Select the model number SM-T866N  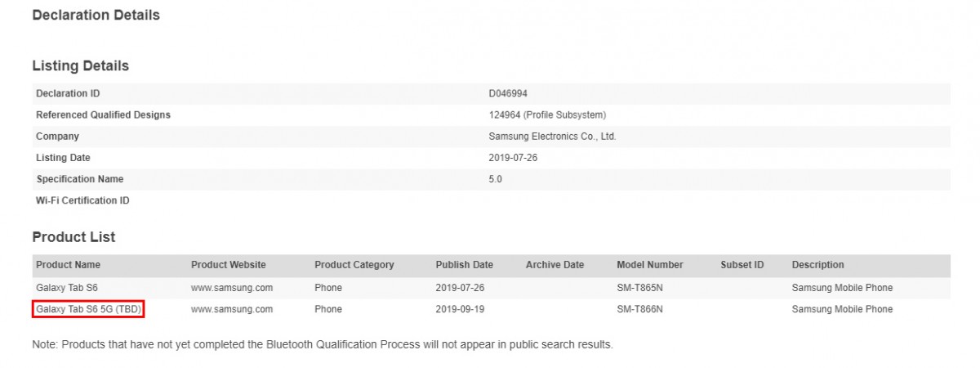coord(640,309)
